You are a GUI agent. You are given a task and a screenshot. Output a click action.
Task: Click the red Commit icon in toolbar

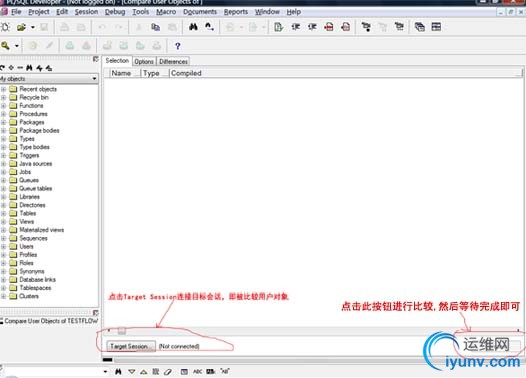329,27
